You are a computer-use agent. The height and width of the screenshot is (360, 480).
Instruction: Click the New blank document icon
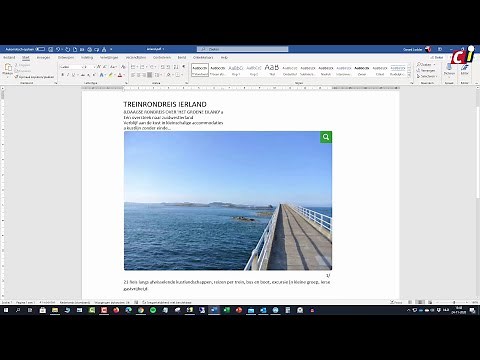pos(75,49)
